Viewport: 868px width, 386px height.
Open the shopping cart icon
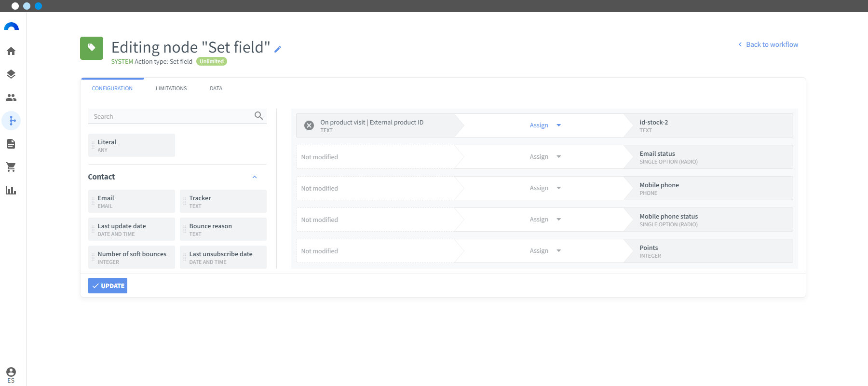click(11, 167)
